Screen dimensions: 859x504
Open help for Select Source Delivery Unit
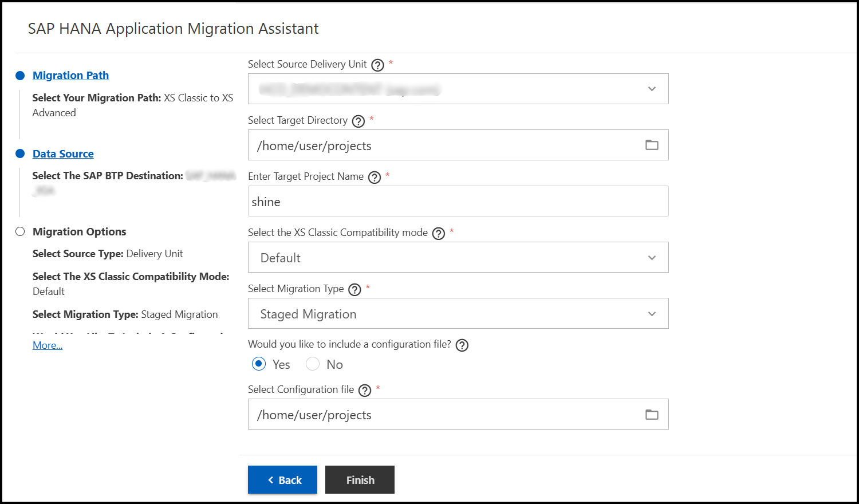377,65
